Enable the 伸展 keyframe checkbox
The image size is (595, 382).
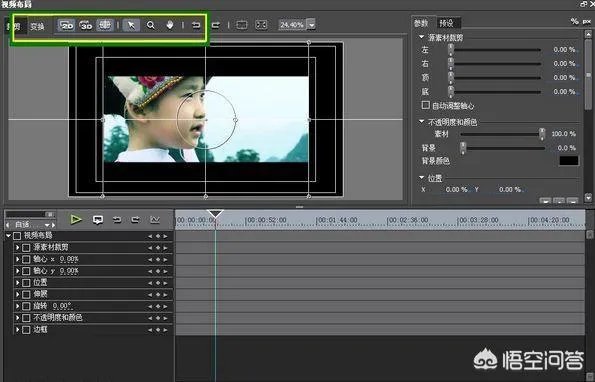(x=26, y=295)
